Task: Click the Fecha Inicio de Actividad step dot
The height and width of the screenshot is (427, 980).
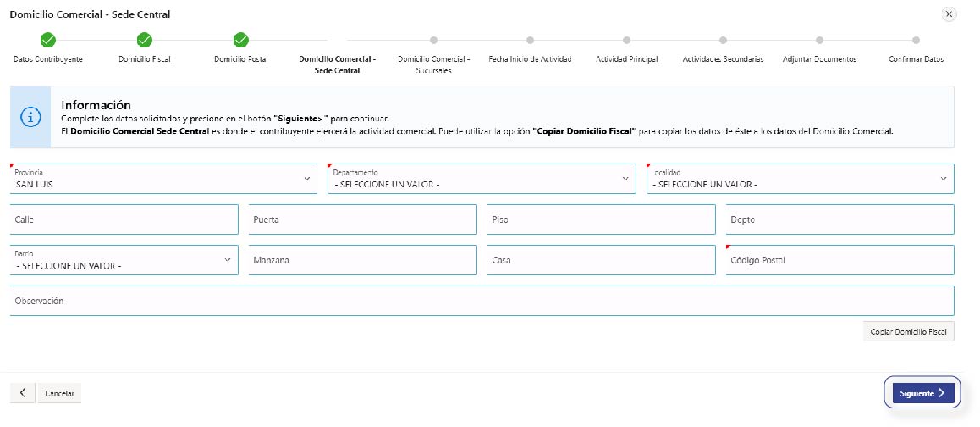Action: pos(530,40)
